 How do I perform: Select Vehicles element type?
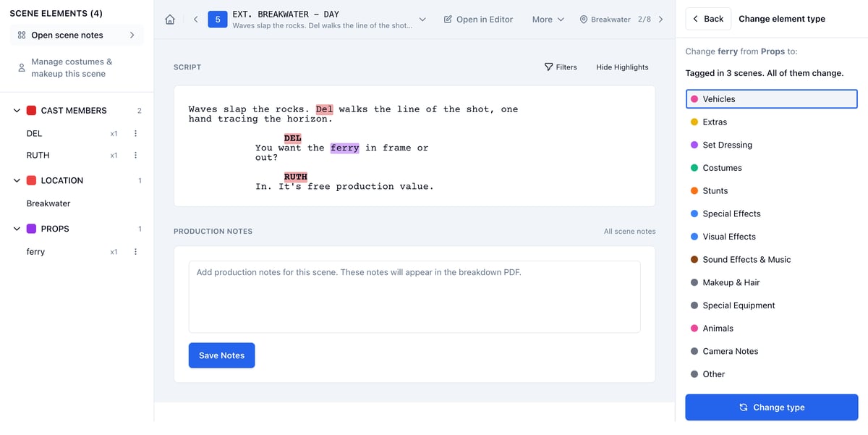coord(772,99)
